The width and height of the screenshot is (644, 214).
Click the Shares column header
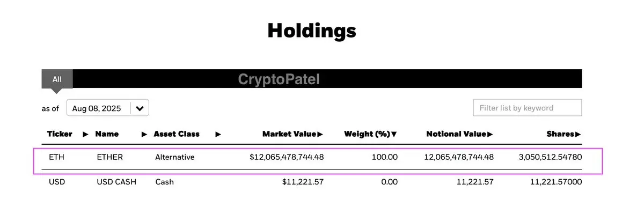561,134
